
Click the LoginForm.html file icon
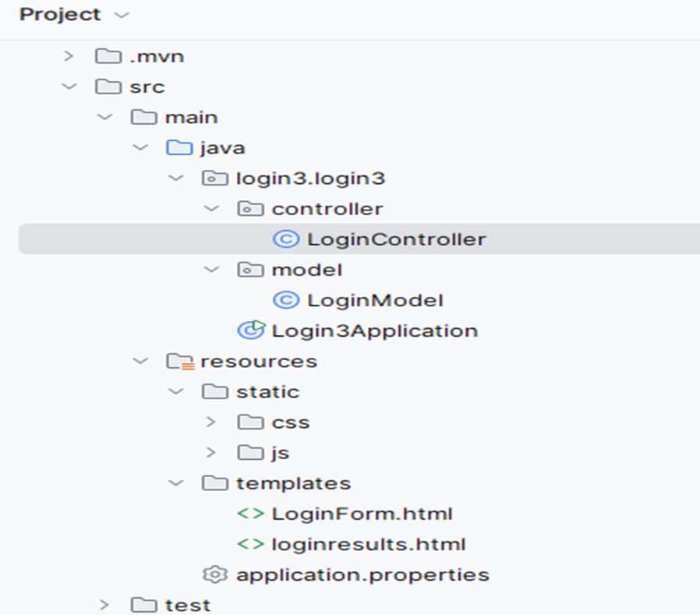pyautogui.click(x=250, y=514)
